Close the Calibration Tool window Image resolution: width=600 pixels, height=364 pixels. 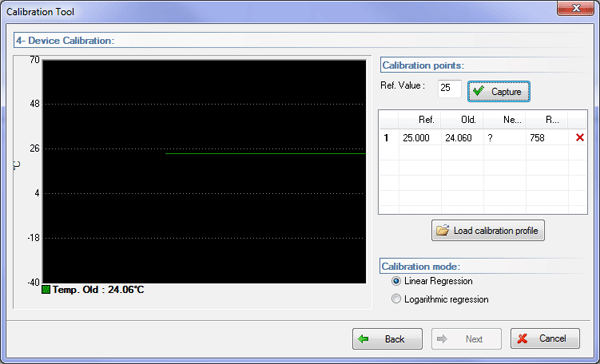coord(575,8)
